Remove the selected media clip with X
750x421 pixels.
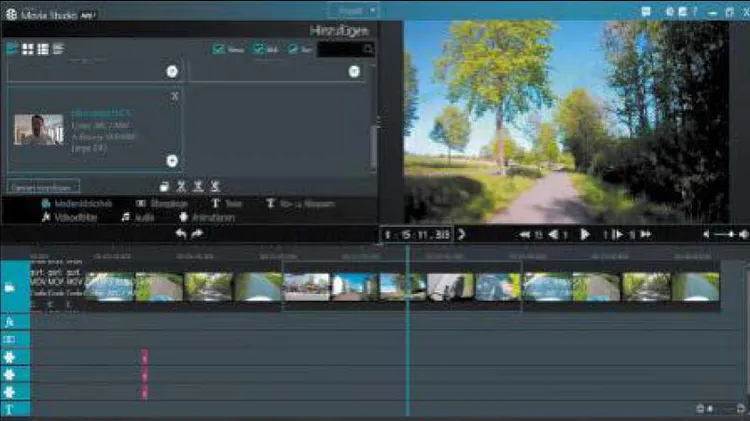(x=175, y=96)
